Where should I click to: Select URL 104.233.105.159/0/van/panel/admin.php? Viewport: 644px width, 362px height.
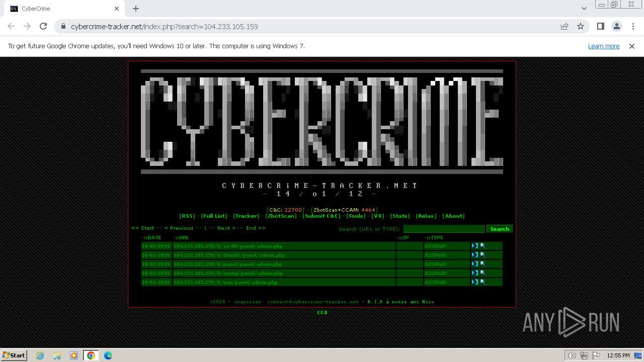coord(225,282)
